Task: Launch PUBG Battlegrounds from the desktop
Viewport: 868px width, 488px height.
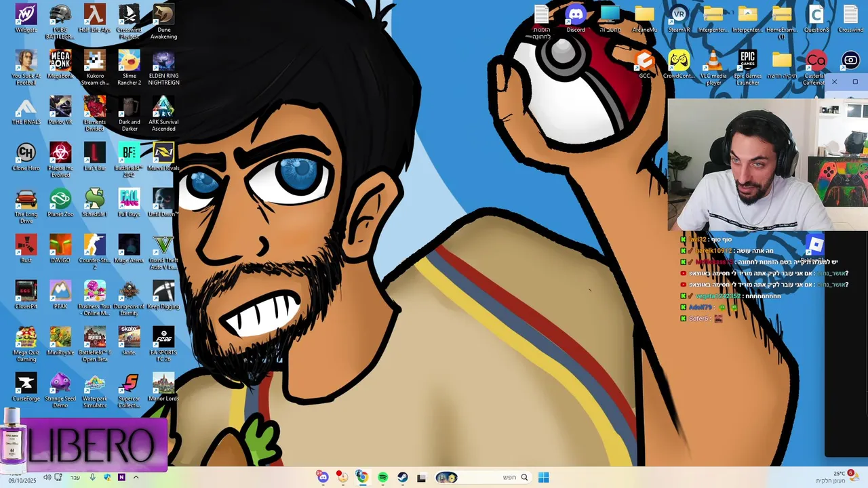Action: [60, 21]
